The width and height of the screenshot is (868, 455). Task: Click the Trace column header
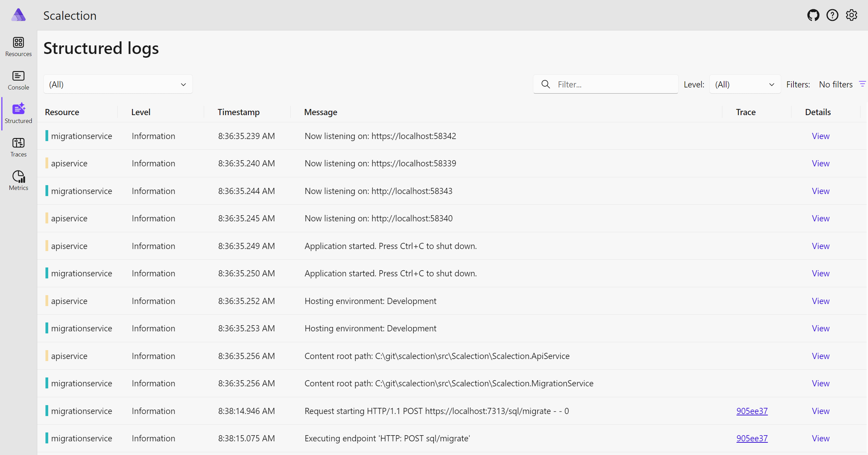point(746,112)
